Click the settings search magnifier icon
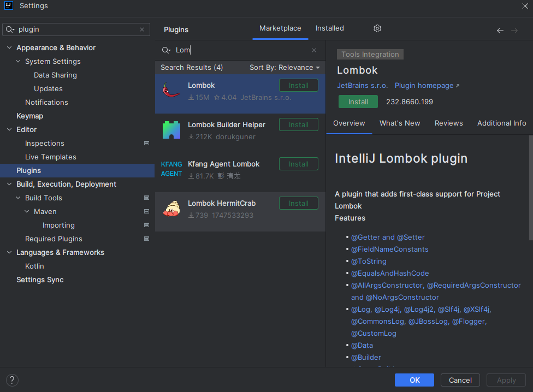 (x=10, y=29)
